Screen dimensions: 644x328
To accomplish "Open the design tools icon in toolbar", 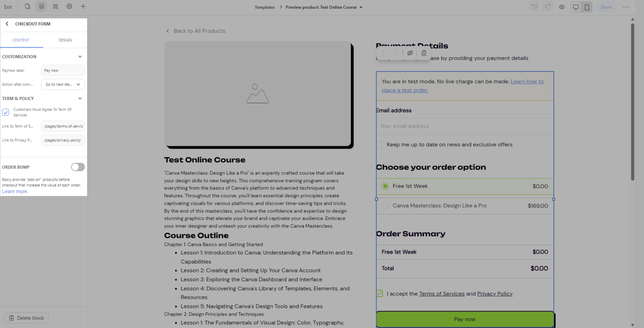I will point(56,6).
